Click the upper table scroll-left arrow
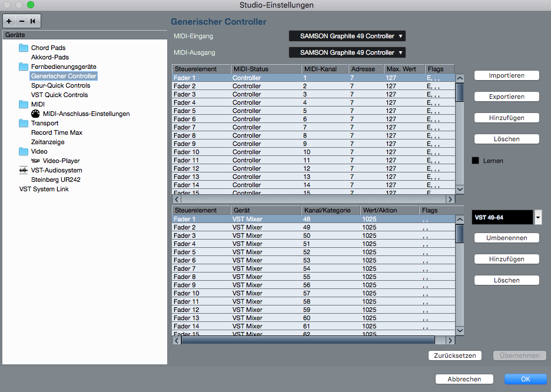 click(x=177, y=199)
